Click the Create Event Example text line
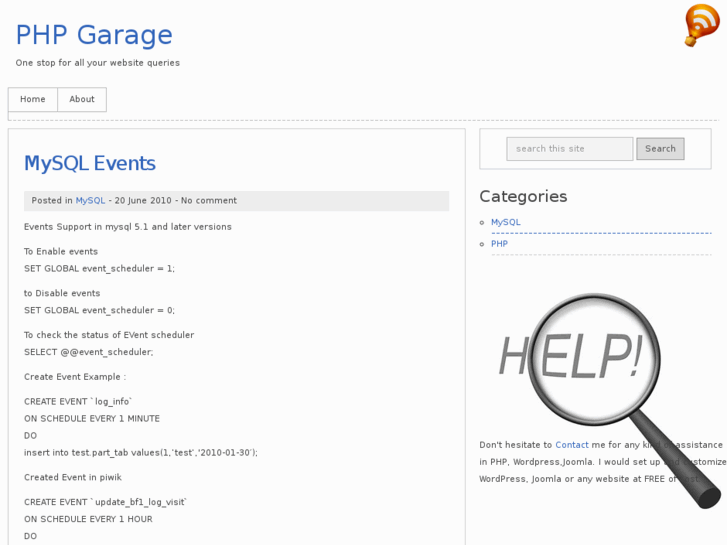Image resolution: width=727 pixels, height=545 pixels. [75, 377]
